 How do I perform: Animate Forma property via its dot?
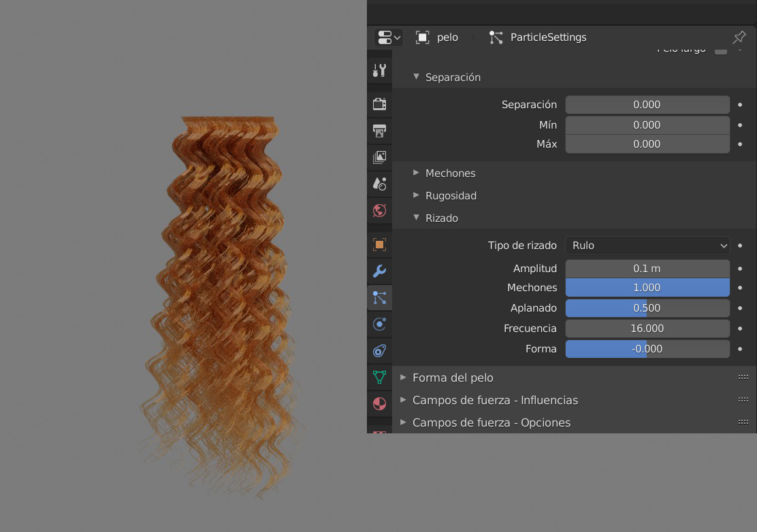(740, 349)
